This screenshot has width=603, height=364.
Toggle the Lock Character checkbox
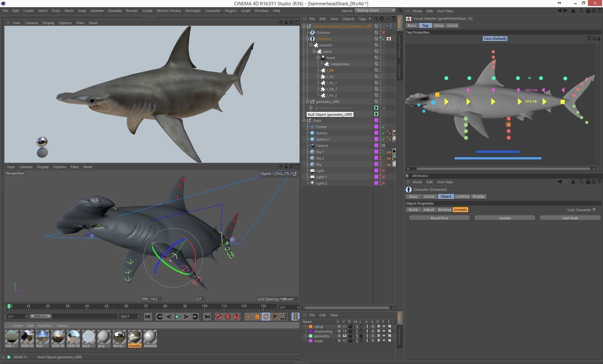tap(594, 210)
